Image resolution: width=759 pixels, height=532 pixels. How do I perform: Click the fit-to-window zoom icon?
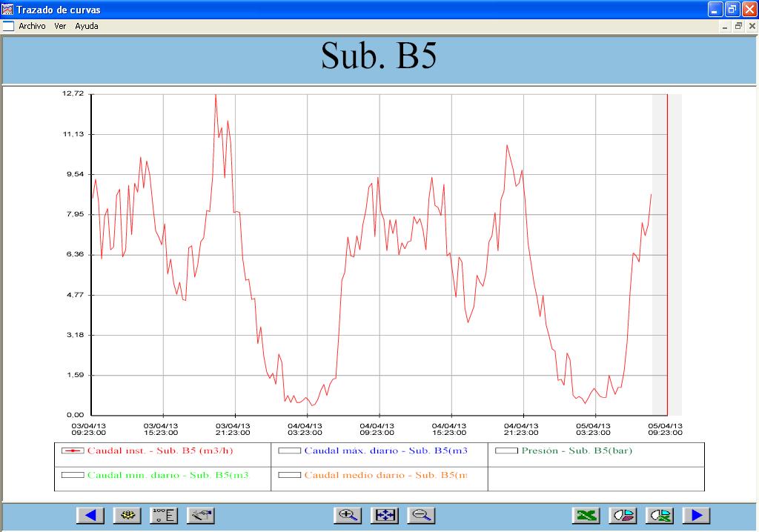[385, 516]
